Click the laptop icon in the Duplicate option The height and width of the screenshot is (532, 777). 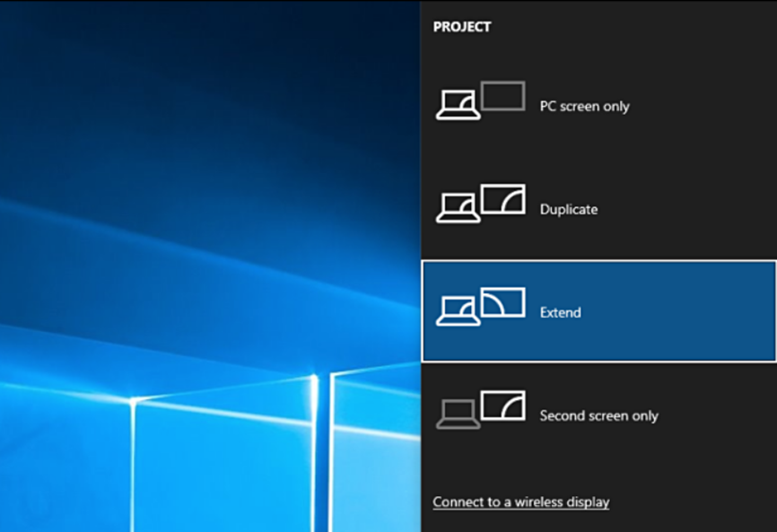[x=458, y=210]
